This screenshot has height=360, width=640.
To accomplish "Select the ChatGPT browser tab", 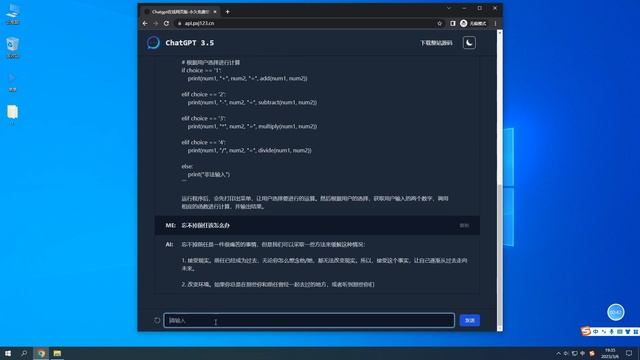I will pos(180,12).
